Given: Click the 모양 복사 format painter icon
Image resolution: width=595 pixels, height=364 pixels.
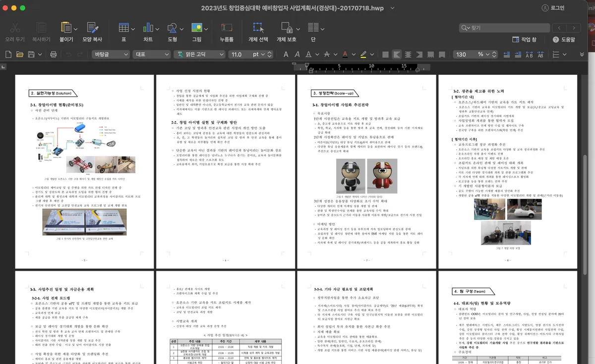Looking at the screenshot, I should click(x=92, y=28).
